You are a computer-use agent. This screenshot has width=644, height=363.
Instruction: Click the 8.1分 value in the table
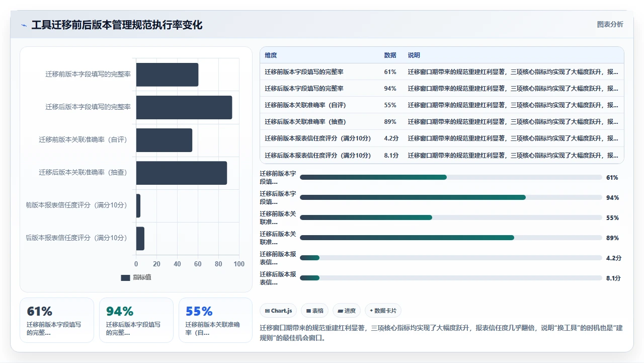pyautogui.click(x=391, y=155)
